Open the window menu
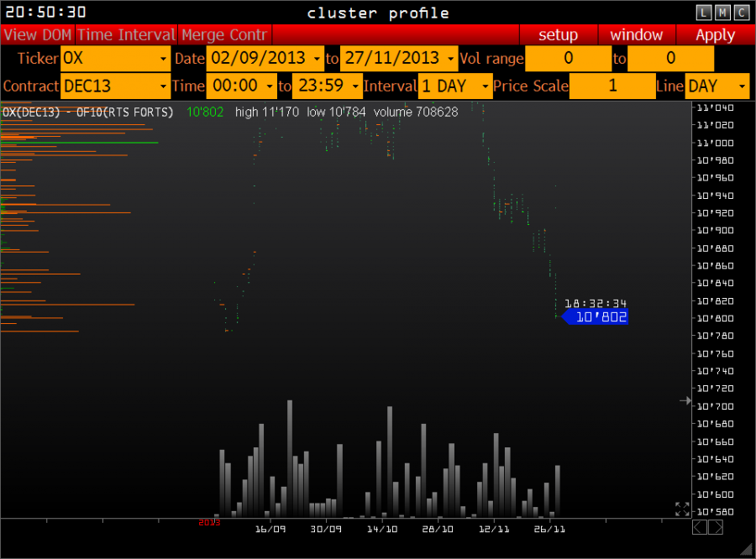Image resolution: width=756 pixels, height=559 pixels. pos(636,34)
